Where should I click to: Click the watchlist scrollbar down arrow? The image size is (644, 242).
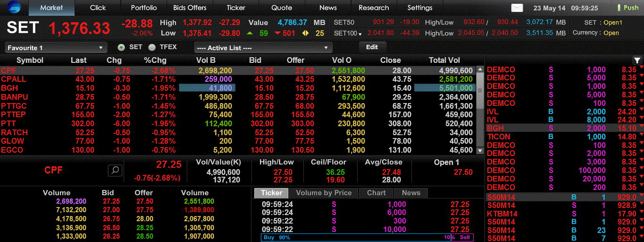pyautogui.click(x=480, y=150)
